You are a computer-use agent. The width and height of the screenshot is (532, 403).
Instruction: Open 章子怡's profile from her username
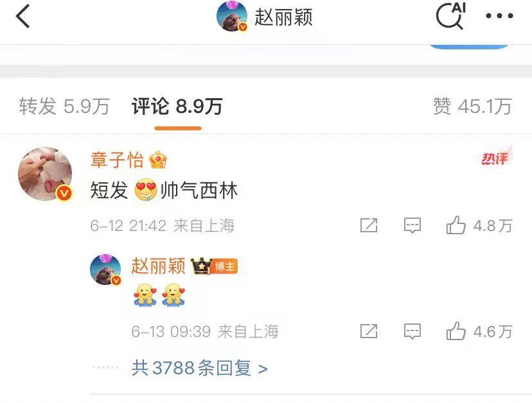[117, 160]
